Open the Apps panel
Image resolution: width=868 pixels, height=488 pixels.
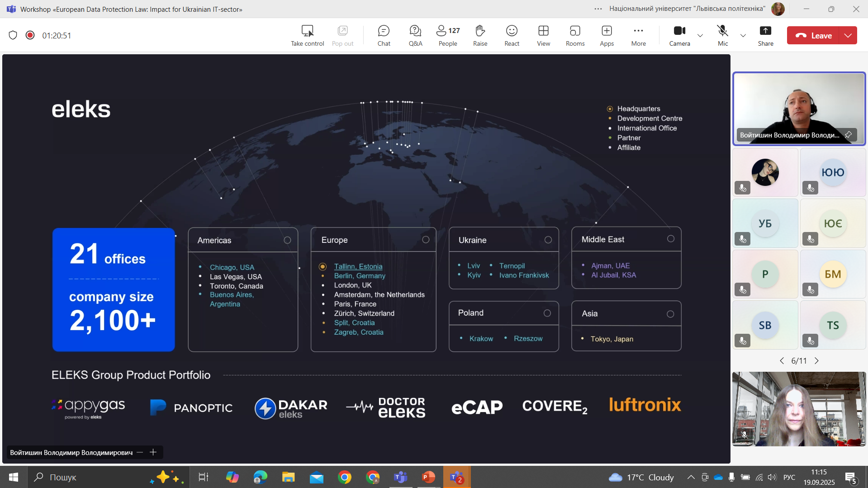[607, 35]
